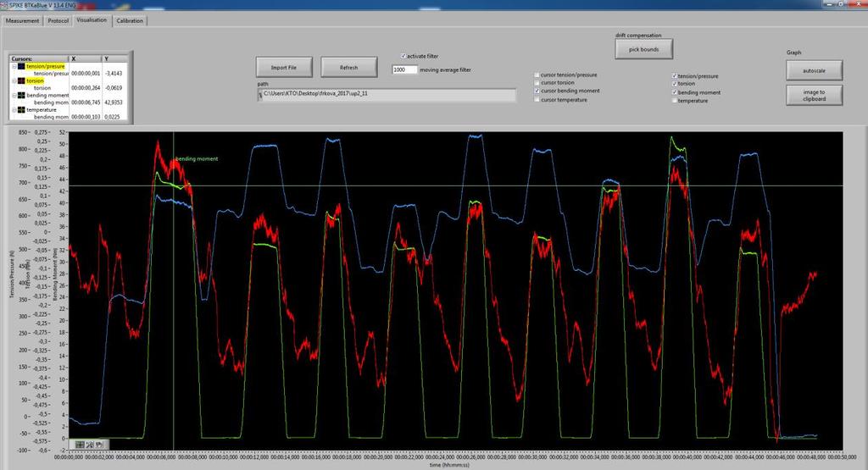The height and width of the screenshot is (470, 868).
Task: Click the Import File button
Action: point(284,68)
